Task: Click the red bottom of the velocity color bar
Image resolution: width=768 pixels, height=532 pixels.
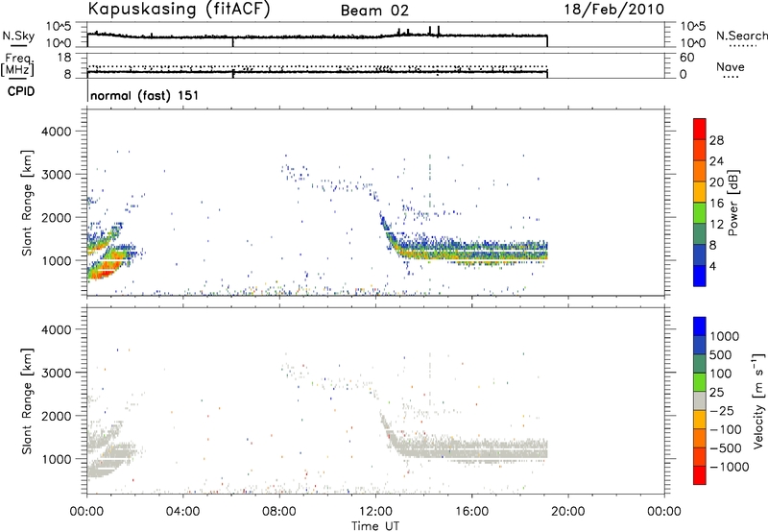Action: [x=700, y=475]
